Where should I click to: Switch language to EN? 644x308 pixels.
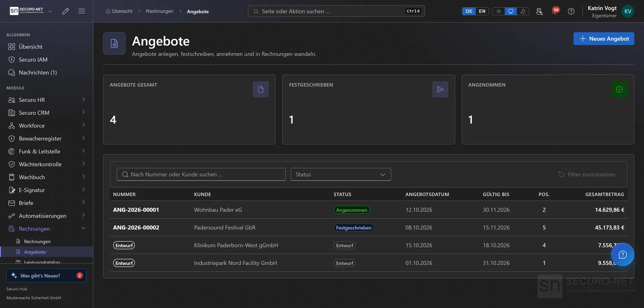click(482, 11)
